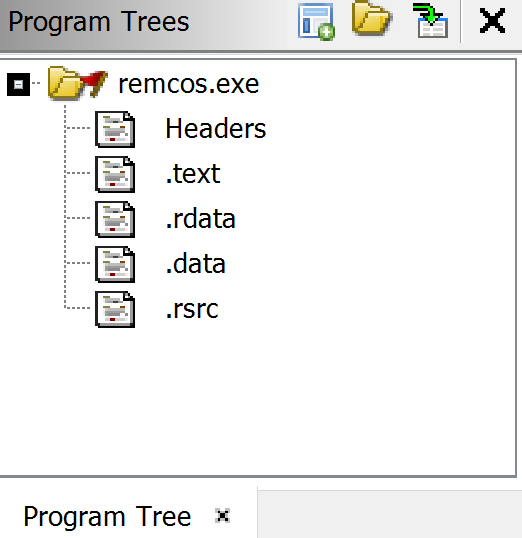Viewport: 522px width, 538px height.
Task: Select the remcos.exe root folder icon
Action: click(78, 83)
